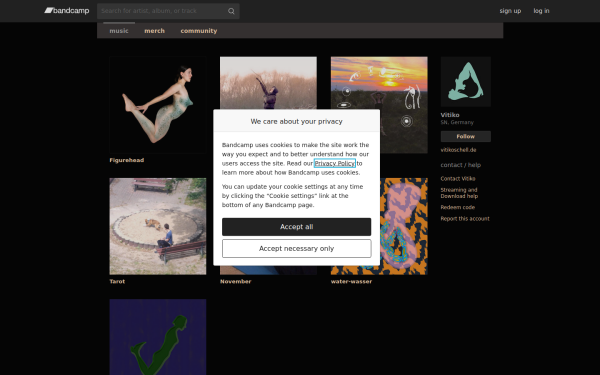600x375 pixels.
Task: Open Streaming and Download help
Action: [459, 193]
